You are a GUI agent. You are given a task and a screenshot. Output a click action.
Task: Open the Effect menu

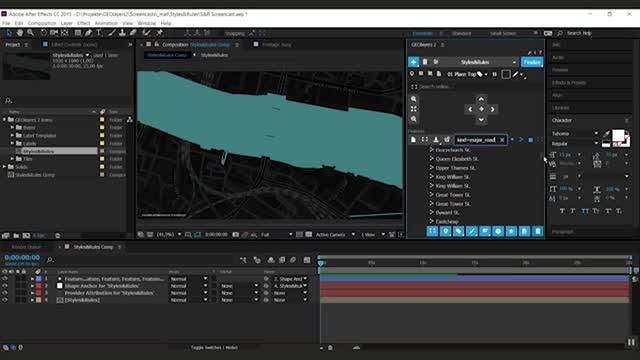coord(83,23)
